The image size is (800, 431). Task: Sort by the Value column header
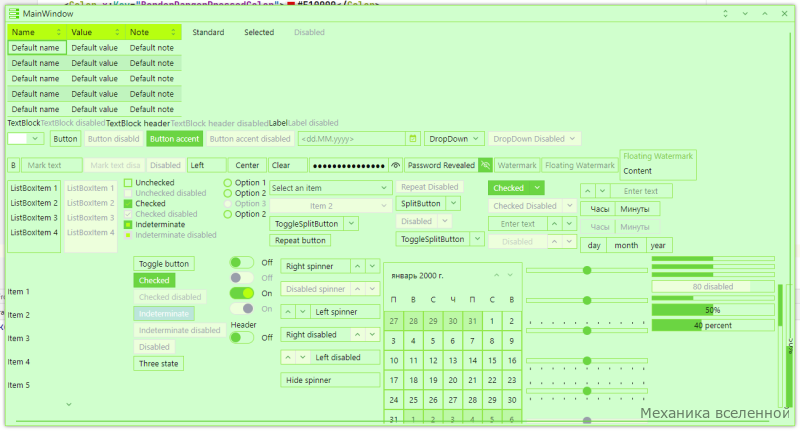tap(96, 32)
